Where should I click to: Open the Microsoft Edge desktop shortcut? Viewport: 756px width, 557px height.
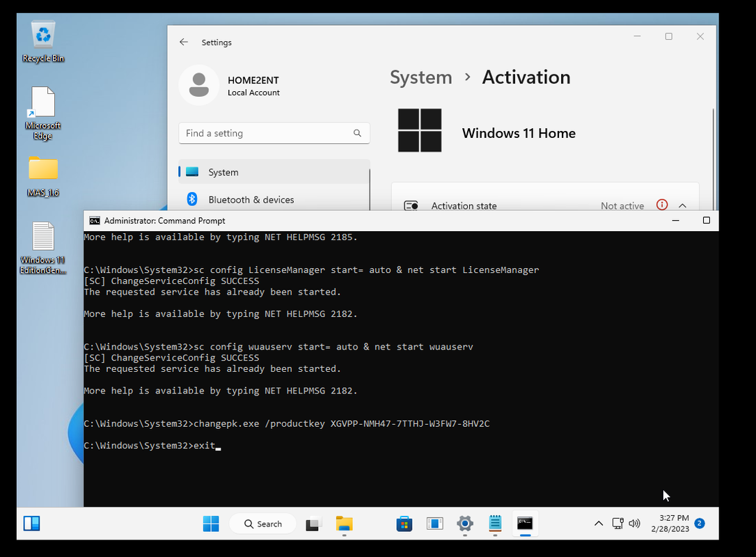(43, 113)
